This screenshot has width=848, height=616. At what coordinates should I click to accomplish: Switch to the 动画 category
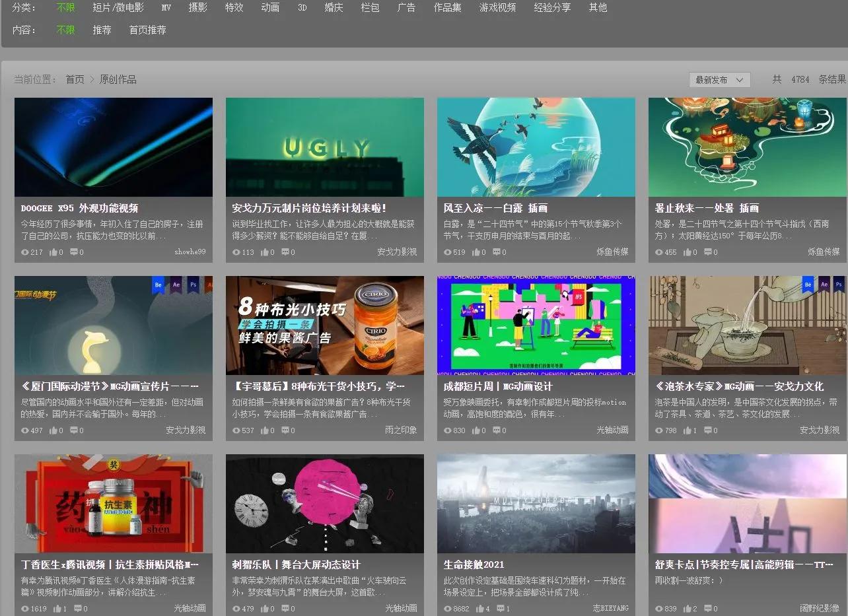270,8
